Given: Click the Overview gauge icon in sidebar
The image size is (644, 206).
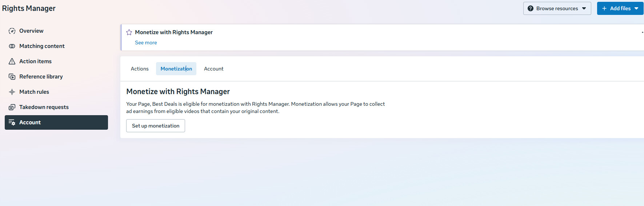Looking at the screenshot, I should [x=12, y=31].
